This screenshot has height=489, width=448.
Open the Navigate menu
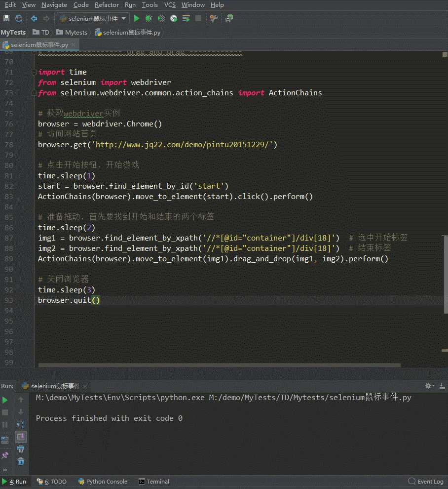pyautogui.click(x=54, y=4)
